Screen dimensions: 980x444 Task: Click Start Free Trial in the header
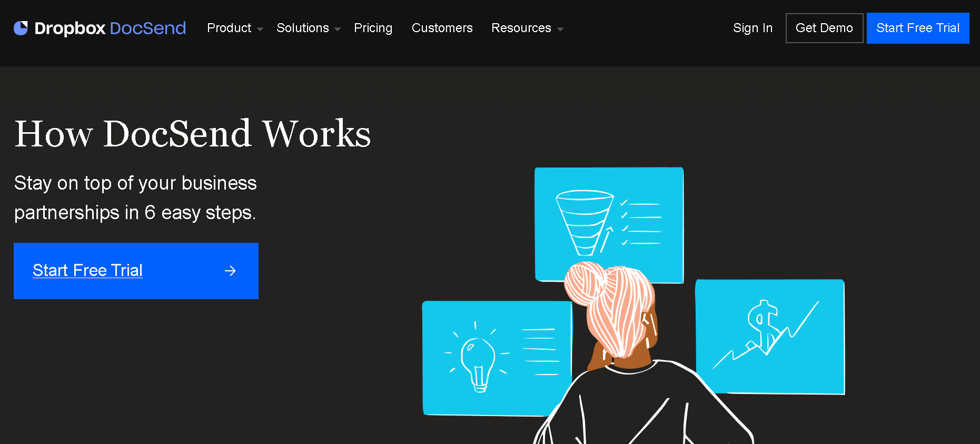[x=918, y=28]
